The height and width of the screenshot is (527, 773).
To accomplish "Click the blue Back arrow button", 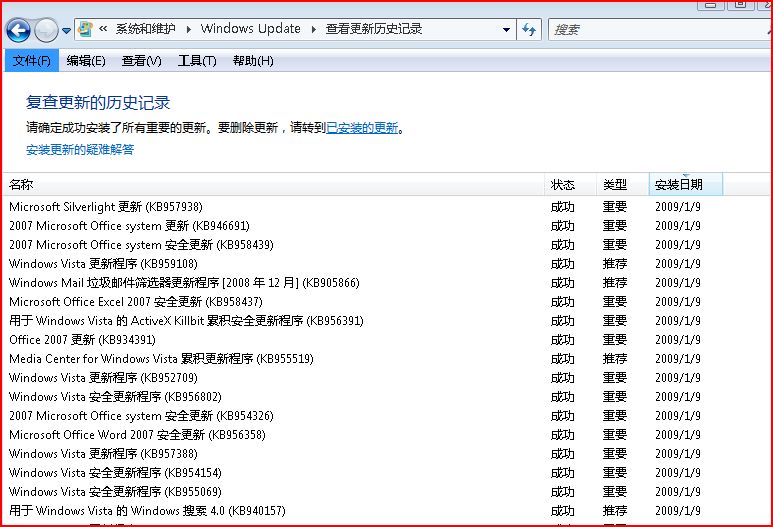I will 18,31.
